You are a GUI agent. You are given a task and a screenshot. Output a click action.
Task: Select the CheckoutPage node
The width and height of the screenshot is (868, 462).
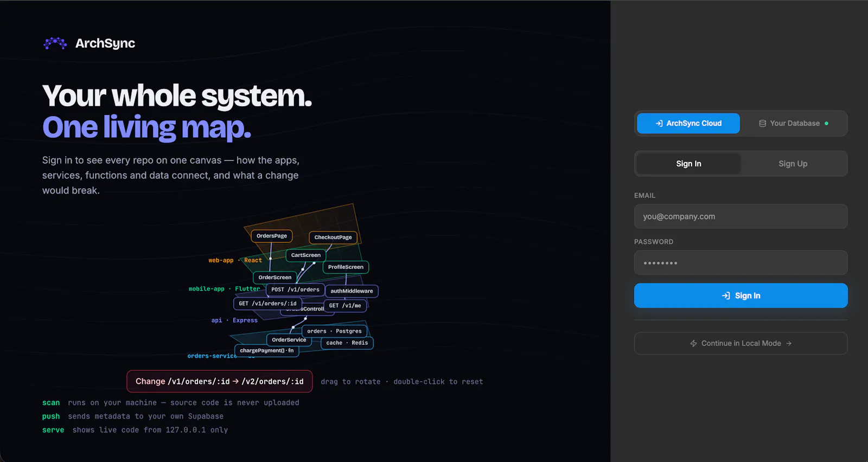333,237
